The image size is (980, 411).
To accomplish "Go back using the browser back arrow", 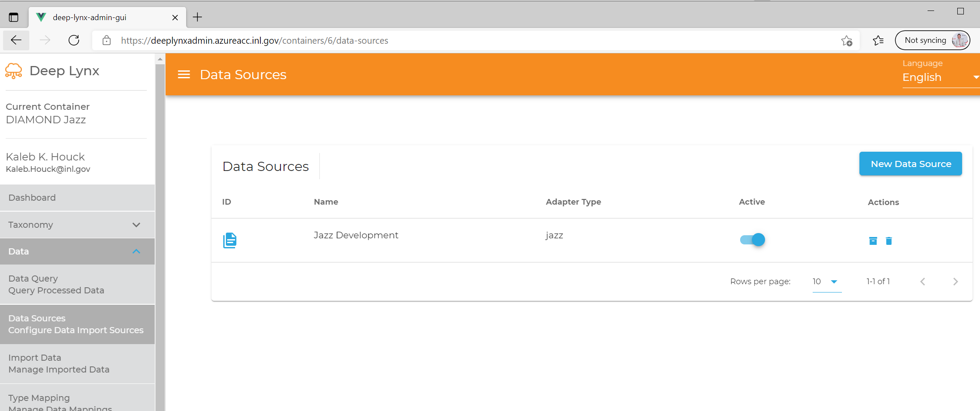I will 16,41.
